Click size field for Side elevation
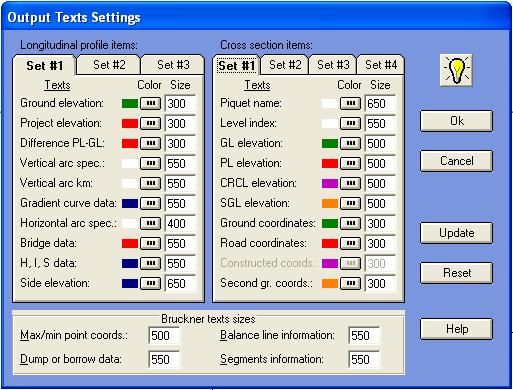The image size is (513, 390). [x=180, y=284]
